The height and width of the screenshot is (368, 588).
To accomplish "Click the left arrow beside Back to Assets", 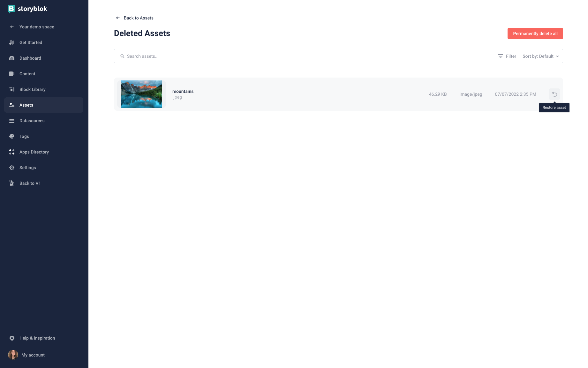I will 118,18.
